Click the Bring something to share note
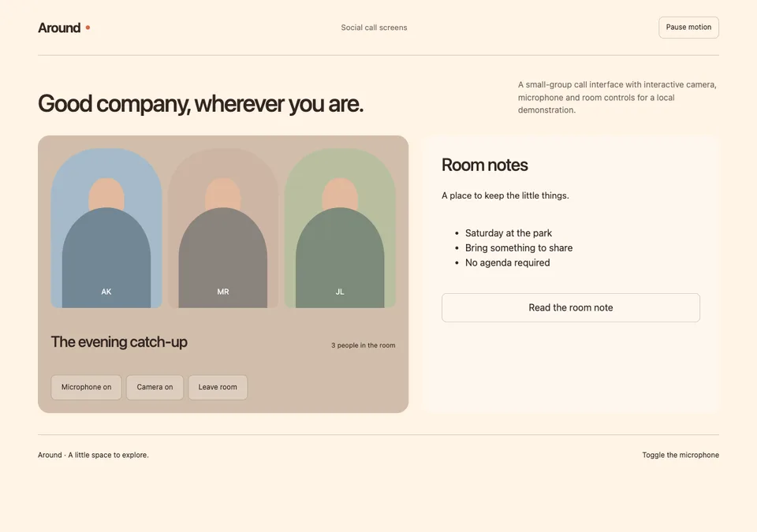The image size is (757, 532). pos(519,248)
